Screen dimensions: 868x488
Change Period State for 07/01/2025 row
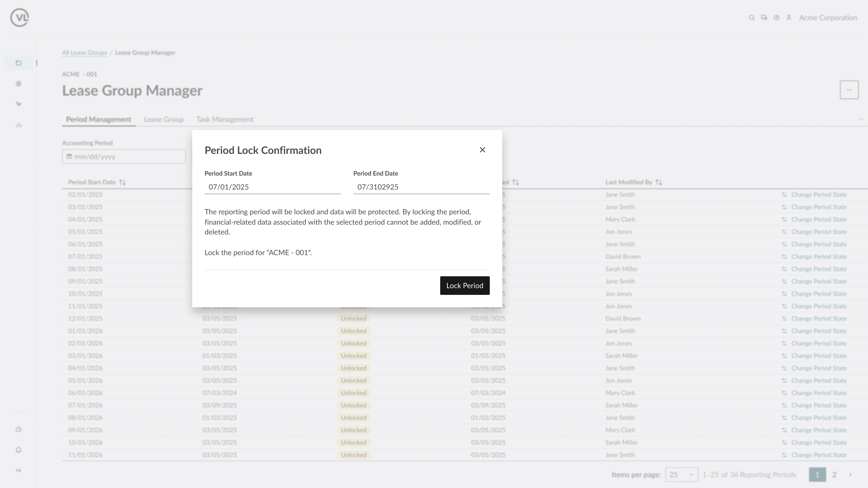point(819,257)
